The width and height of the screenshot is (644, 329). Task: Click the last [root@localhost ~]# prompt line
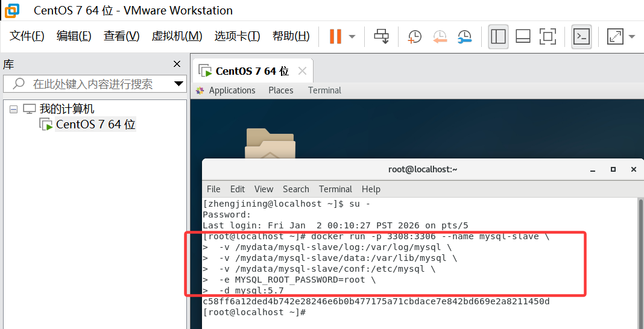pos(254,312)
